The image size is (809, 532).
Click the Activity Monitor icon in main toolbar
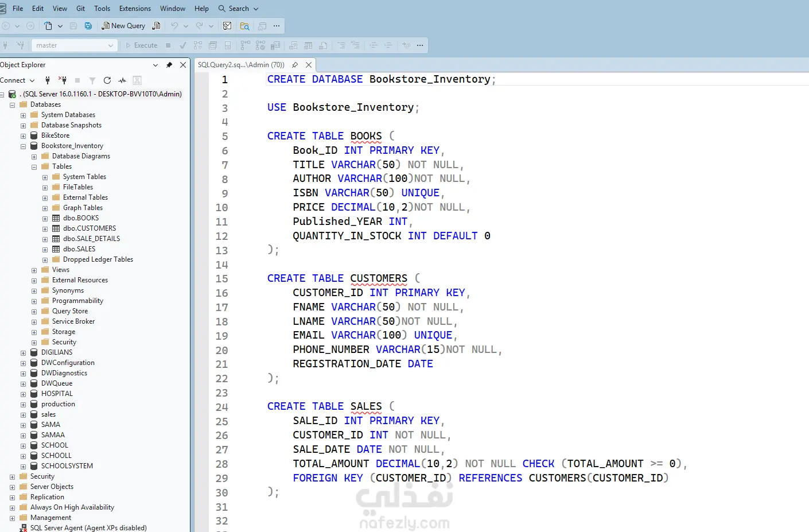click(x=227, y=26)
